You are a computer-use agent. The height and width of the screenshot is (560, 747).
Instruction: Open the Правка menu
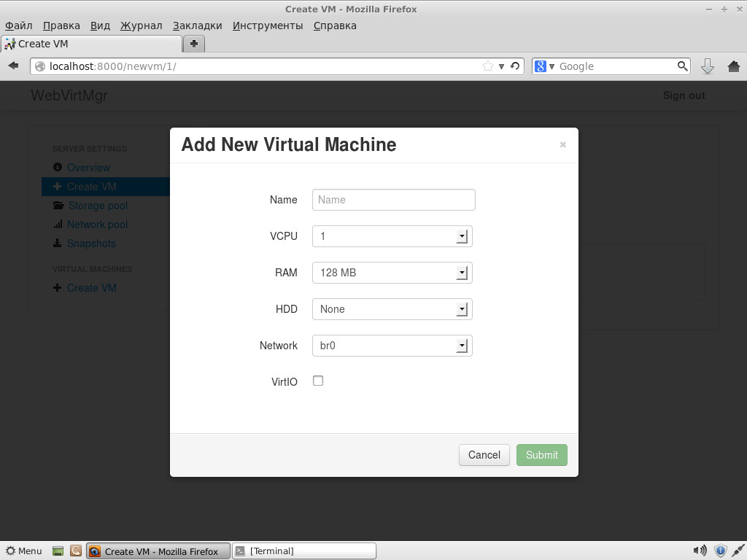(61, 26)
